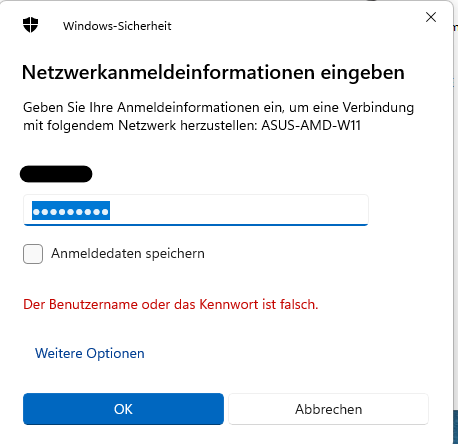Viewport: 458px width, 444px height.
Task: Confirm credentials with the OK button
Action: (123, 409)
